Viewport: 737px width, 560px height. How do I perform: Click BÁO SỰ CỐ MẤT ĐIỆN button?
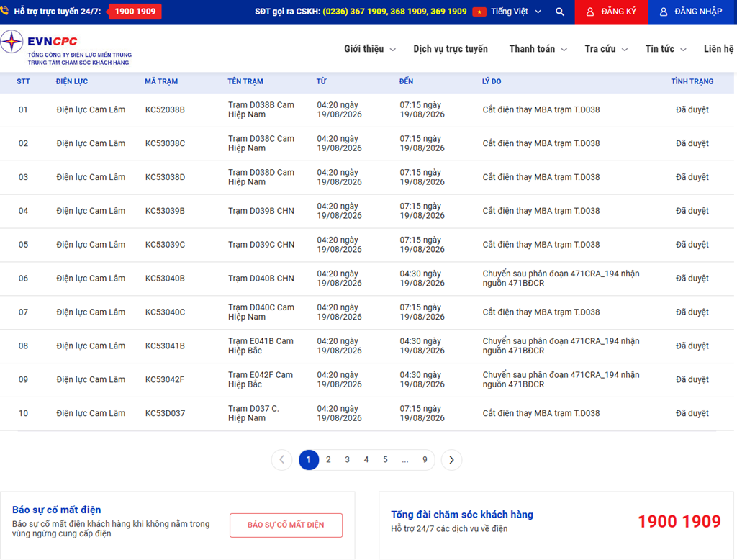tap(286, 525)
